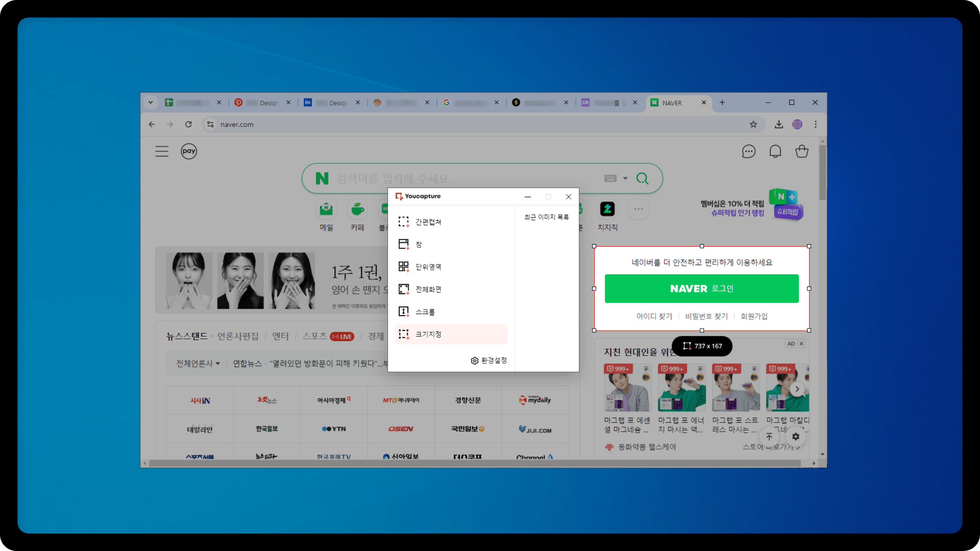Expand the tab search dropdown in Chrome
The height and width of the screenshot is (551, 980).
point(151,102)
